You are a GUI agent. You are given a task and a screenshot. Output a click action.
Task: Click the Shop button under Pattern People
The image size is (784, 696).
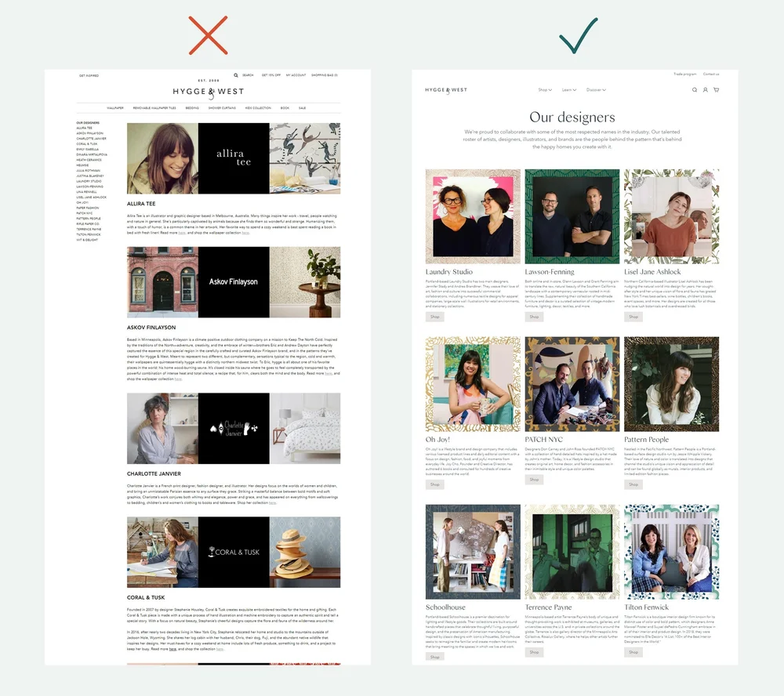pos(633,484)
